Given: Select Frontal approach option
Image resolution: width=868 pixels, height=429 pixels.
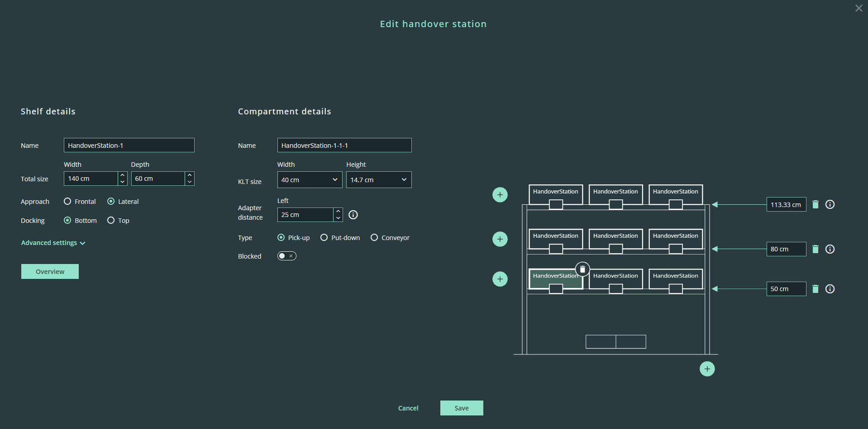Looking at the screenshot, I should coord(67,202).
